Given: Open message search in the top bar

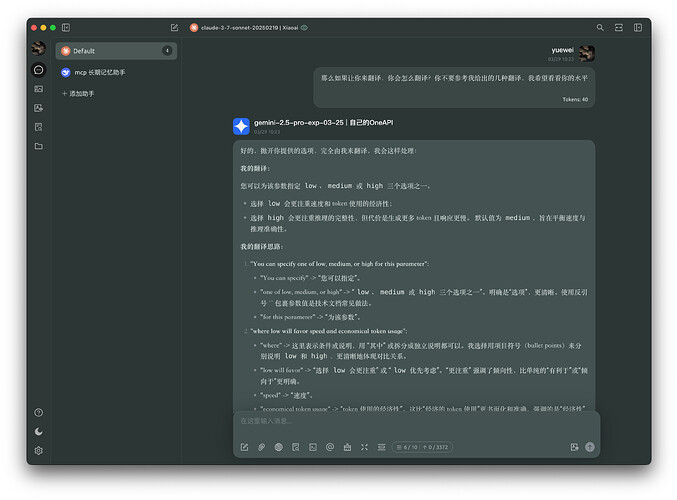Looking at the screenshot, I should 600,28.
